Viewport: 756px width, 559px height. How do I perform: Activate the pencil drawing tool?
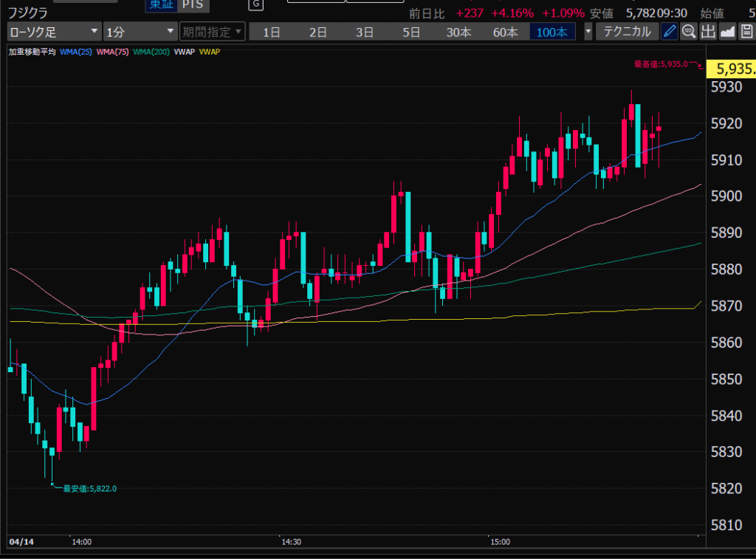[670, 31]
